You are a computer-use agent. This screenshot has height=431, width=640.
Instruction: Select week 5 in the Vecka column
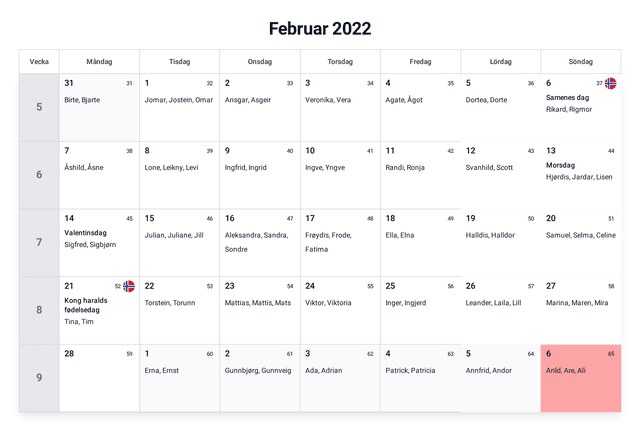click(39, 107)
